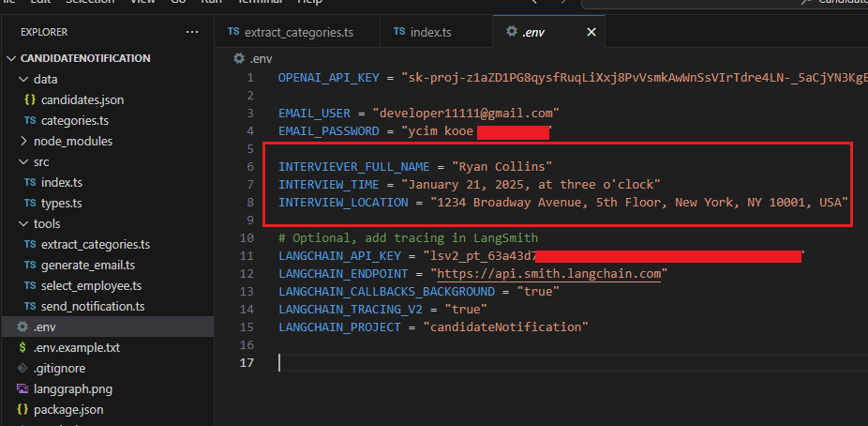
Task: Click EMAIL_USER variable name
Action: pos(314,113)
